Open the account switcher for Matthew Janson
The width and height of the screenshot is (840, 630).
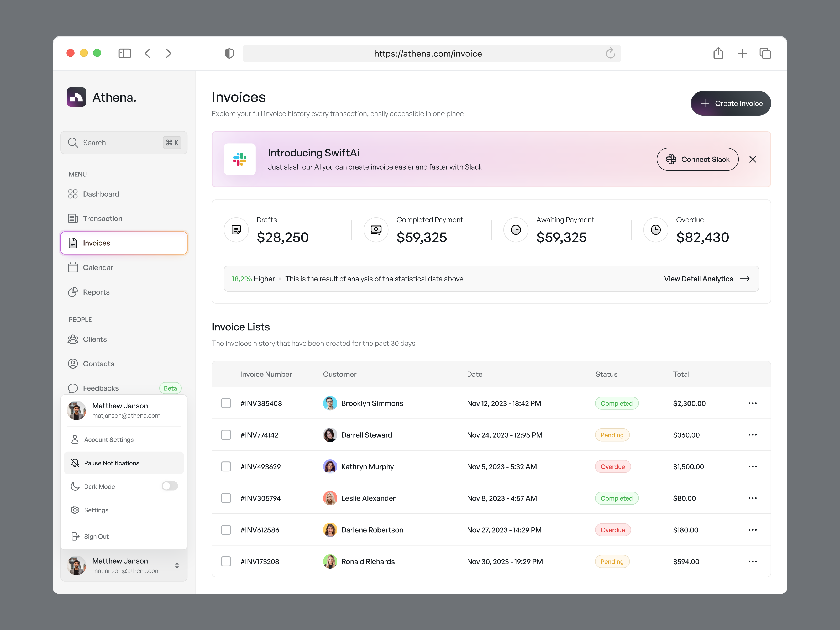[177, 565]
